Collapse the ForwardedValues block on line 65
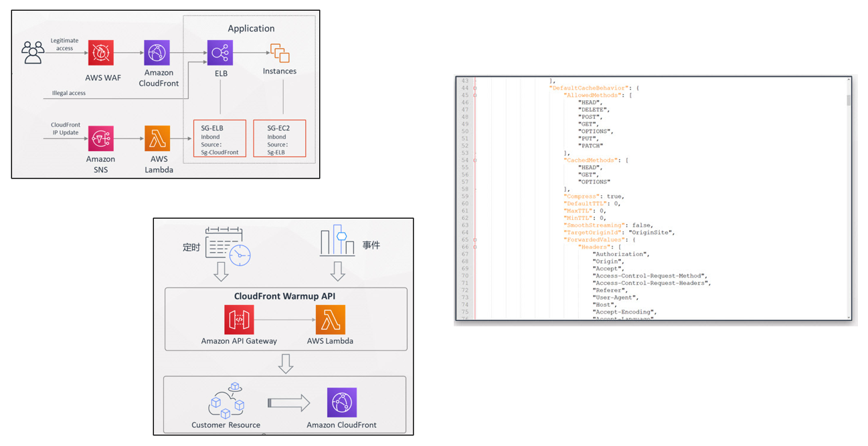This screenshot has height=446, width=868. tap(475, 239)
